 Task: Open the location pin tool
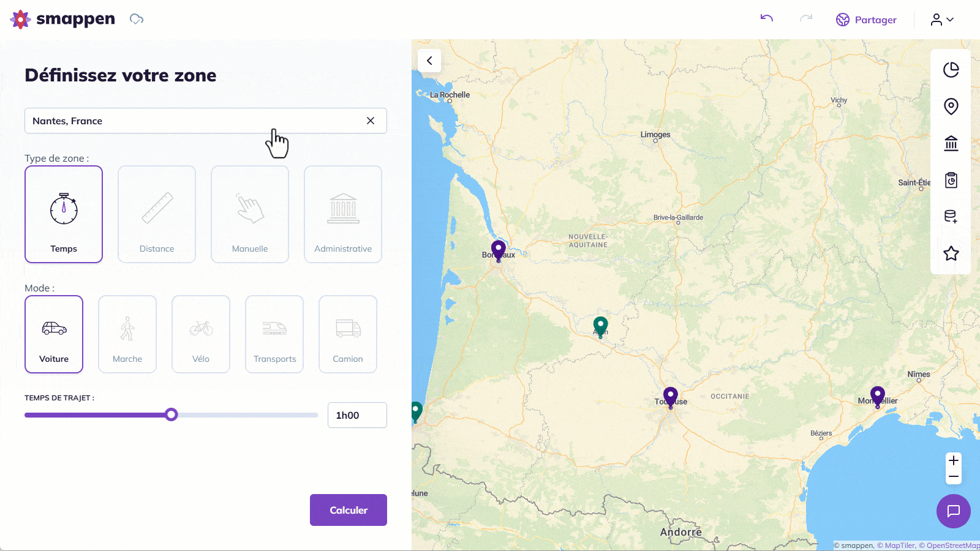[x=951, y=107]
